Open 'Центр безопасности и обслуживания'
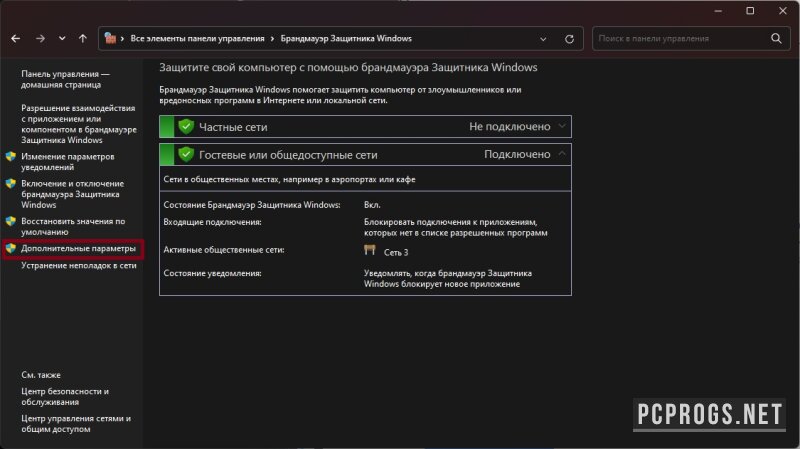 (x=65, y=396)
